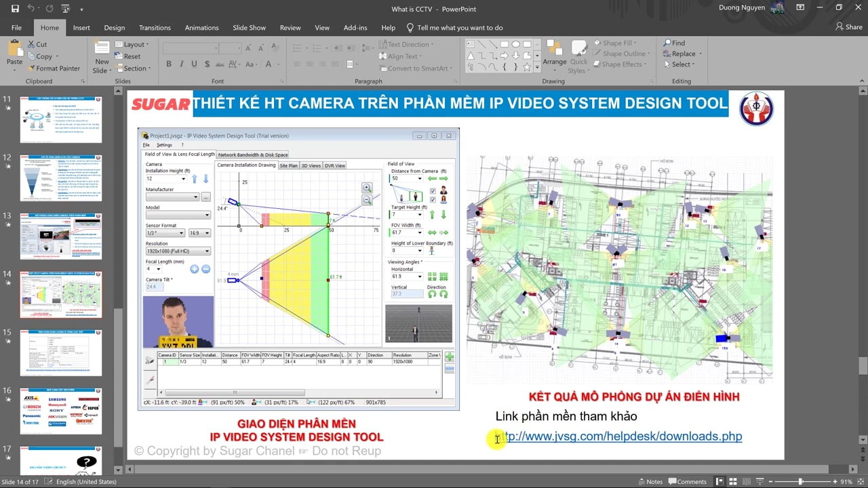Image resolution: width=868 pixels, height=488 pixels.
Task: Click the Undo arrow
Action: coord(31,8)
